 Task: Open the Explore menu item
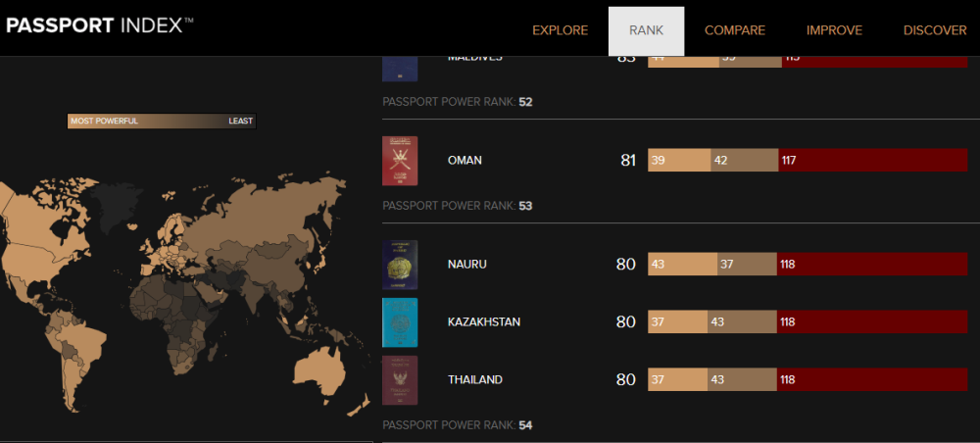pos(560,30)
